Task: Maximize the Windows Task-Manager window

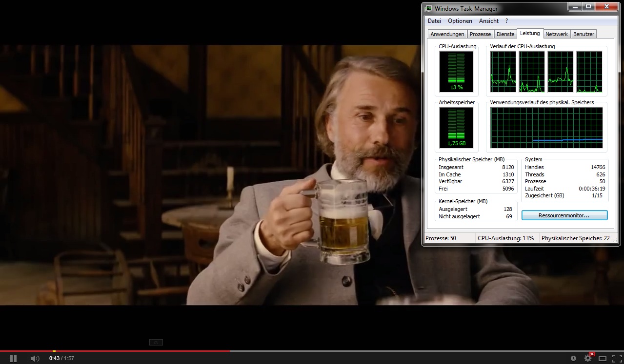Action: pyautogui.click(x=588, y=7)
